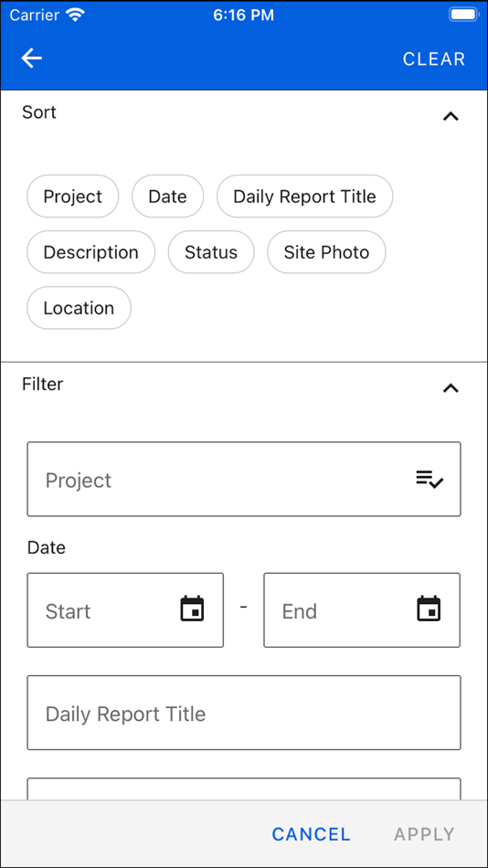Select the Description sort chip
Viewport: 488px width, 868px height.
click(x=90, y=252)
